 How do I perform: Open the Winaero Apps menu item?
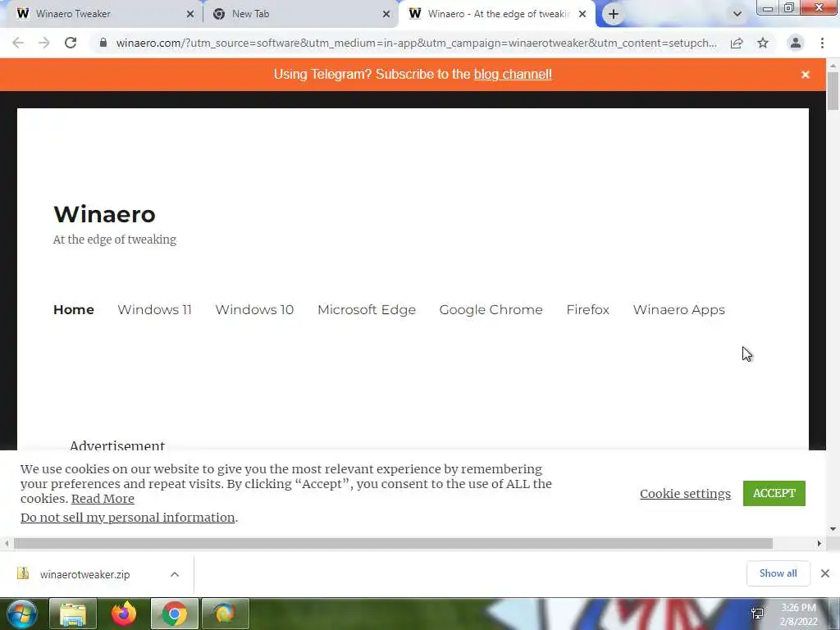pyautogui.click(x=678, y=310)
